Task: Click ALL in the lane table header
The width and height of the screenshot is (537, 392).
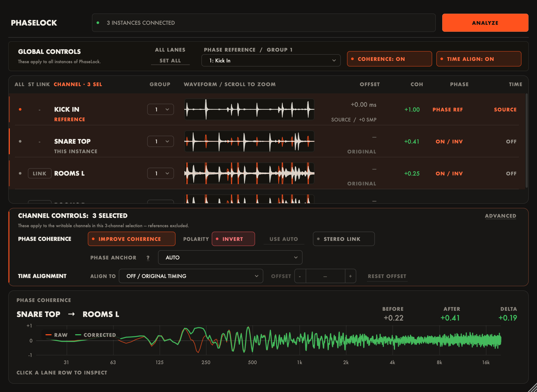Action: (x=19, y=84)
